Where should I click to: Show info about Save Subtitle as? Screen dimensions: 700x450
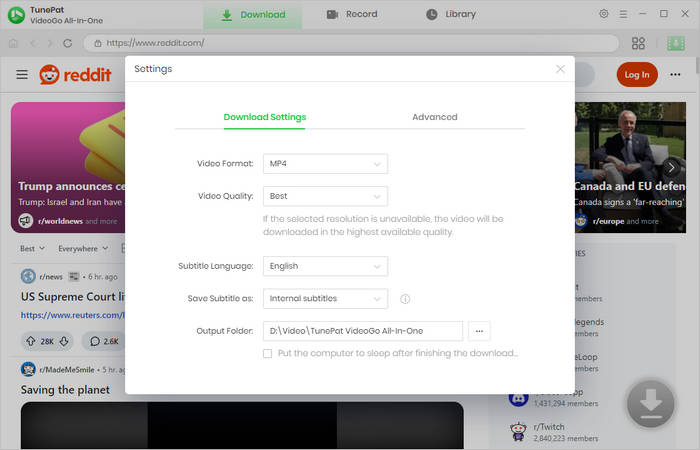pyautogui.click(x=405, y=299)
